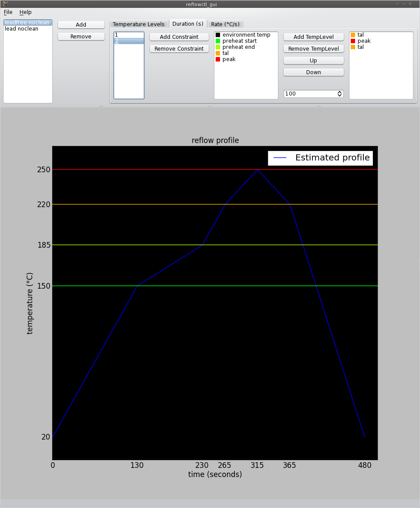Open the Help menu
Image resolution: width=420 pixels, height=508 pixels.
(x=25, y=12)
